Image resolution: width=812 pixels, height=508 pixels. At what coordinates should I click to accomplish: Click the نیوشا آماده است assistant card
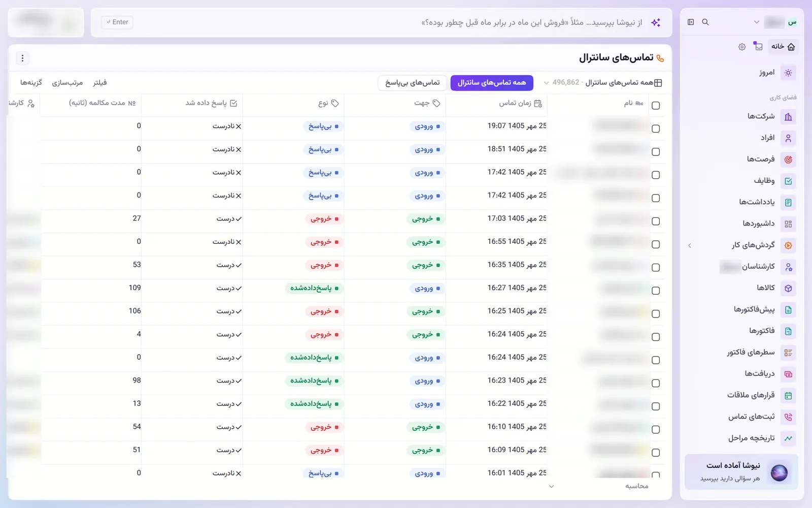741,472
